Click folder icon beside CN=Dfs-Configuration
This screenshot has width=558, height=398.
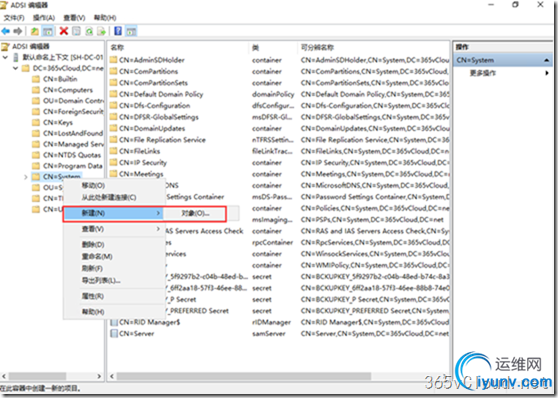click(x=114, y=105)
